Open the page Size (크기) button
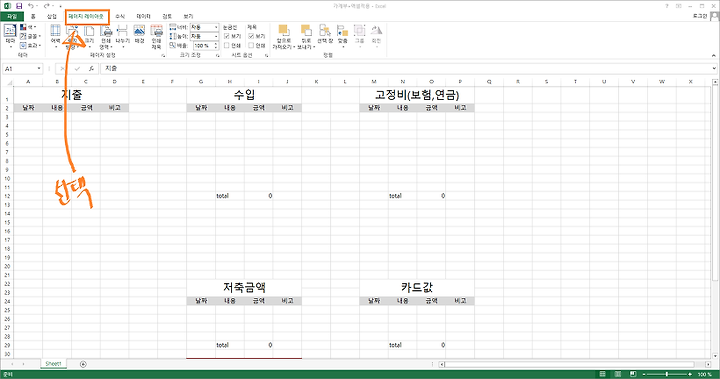Viewport: 720px width, 379px height. click(x=89, y=36)
